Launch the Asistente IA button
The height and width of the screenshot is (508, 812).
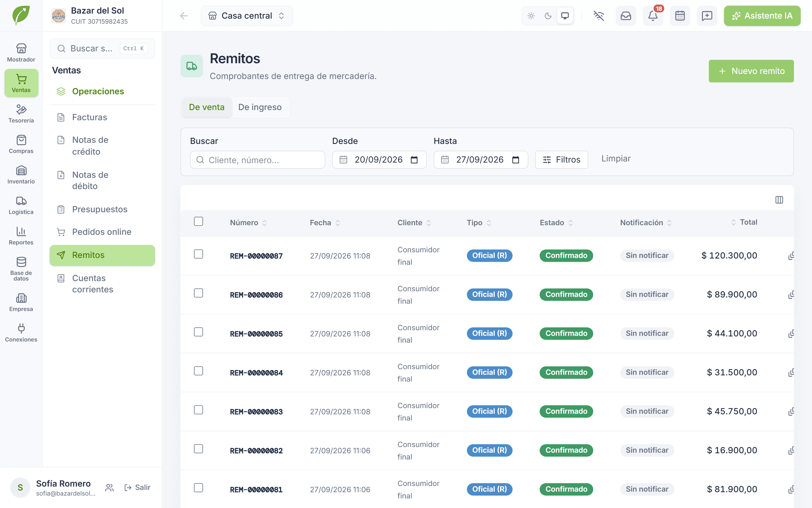tap(762, 16)
